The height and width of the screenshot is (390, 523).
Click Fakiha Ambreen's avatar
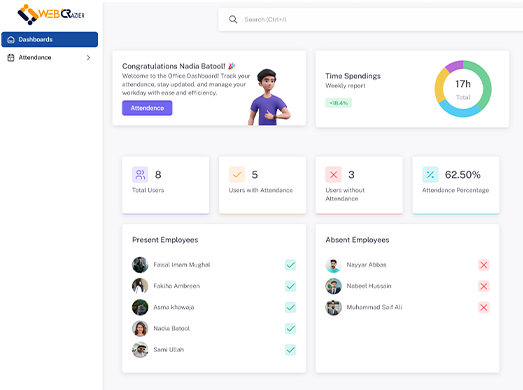[140, 286]
